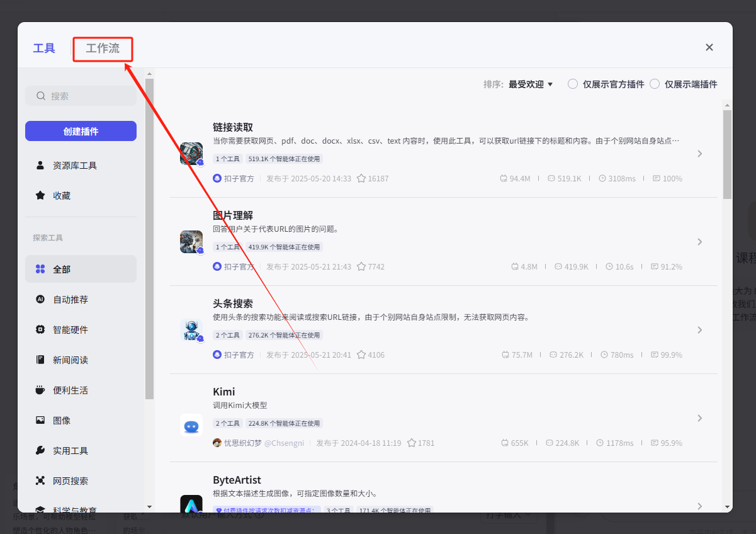Expand the 链接读取 row chevron

699,154
